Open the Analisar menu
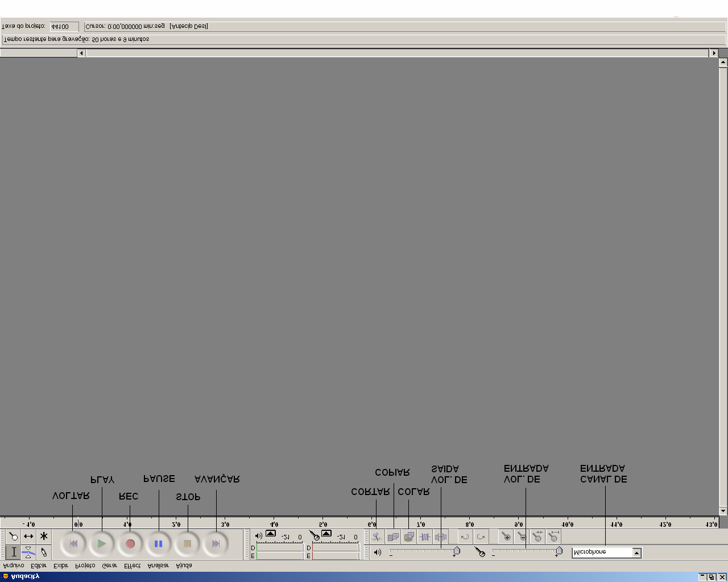Viewport: 728px width, 582px height. (158, 566)
